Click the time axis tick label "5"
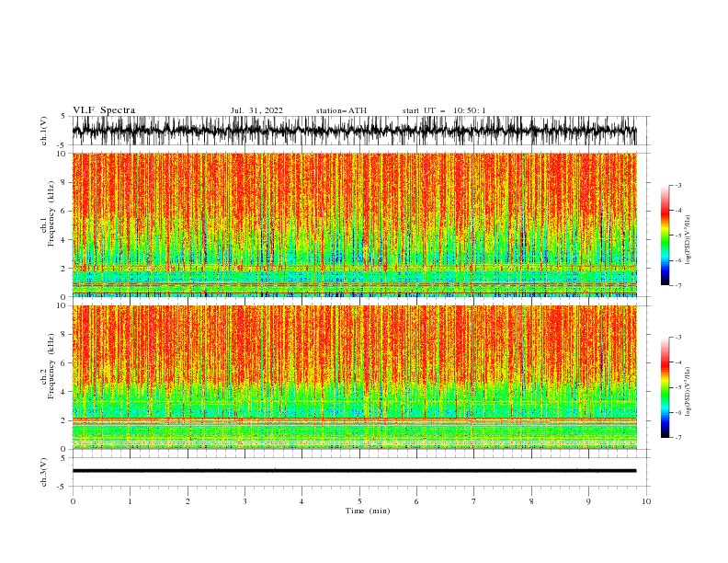 359,501
